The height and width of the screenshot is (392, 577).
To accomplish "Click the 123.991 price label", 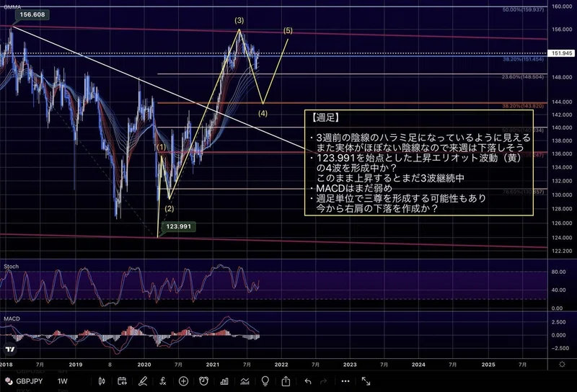I will 179,226.
